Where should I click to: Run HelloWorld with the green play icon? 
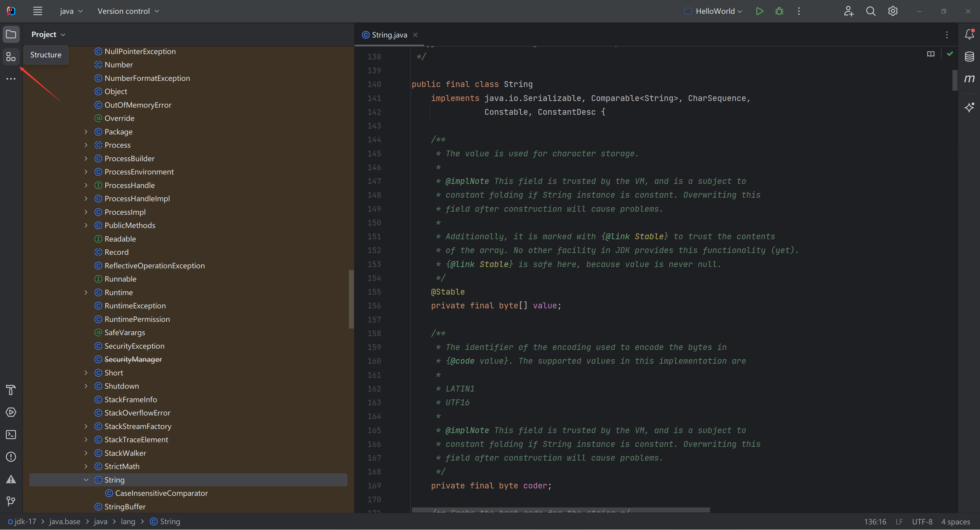(759, 11)
